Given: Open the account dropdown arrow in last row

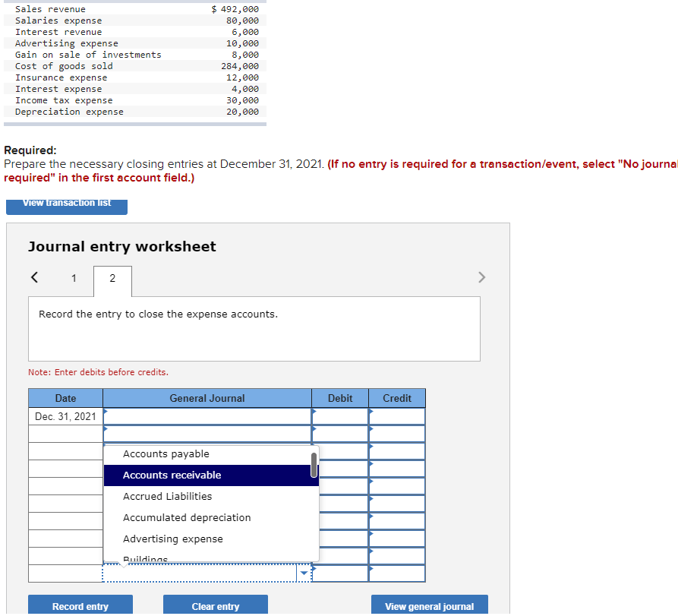Looking at the screenshot, I should coord(304,573).
